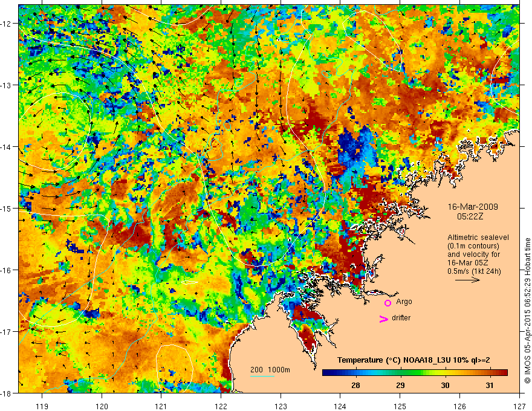
Task: Click the 'Temperature (°C) NOAA18_L3U 10% ql>=2' title
Action: 414,360
